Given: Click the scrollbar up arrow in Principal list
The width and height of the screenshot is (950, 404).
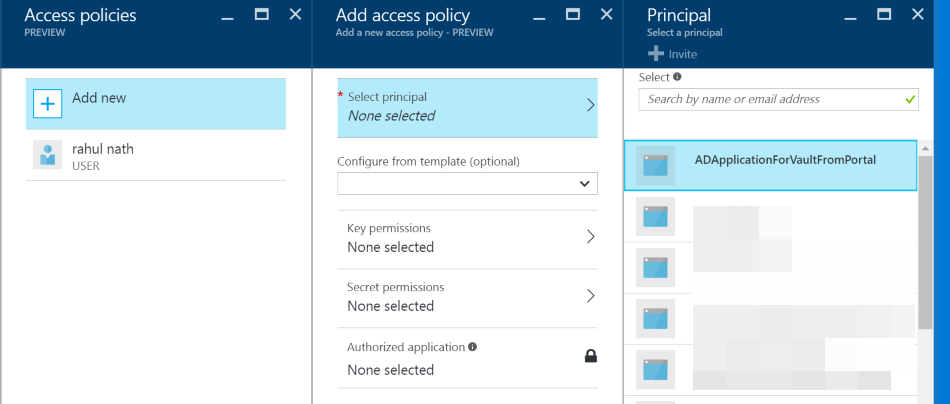Looking at the screenshot, I should tap(925, 148).
